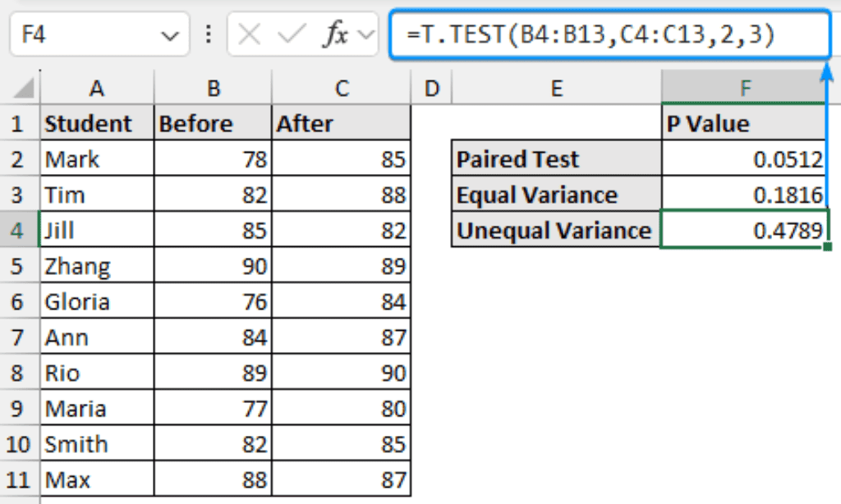Select column B header
Image resolution: width=841 pixels, height=504 pixels.
[x=213, y=88]
